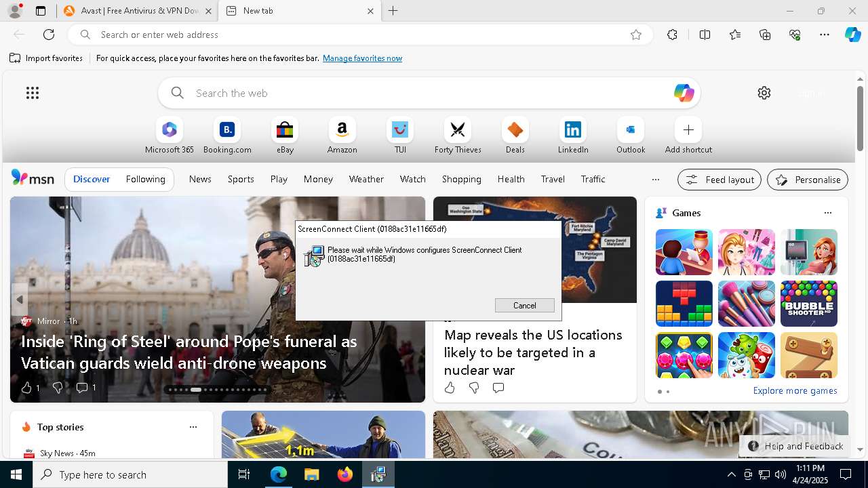Image resolution: width=868 pixels, height=488 pixels.
Task: Click the address bar field
Action: (x=359, y=35)
